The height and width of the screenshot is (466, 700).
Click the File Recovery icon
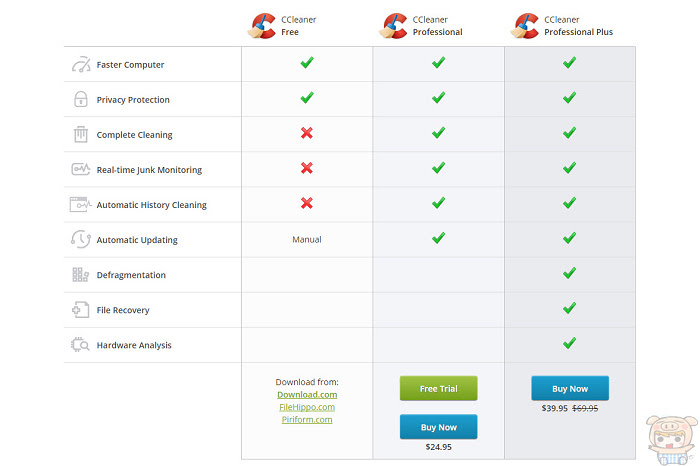pos(81,309)
